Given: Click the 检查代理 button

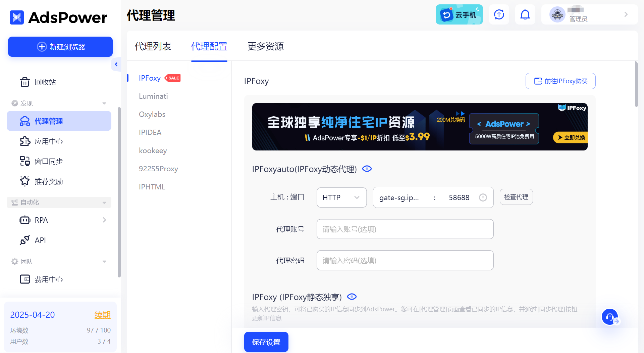Looking at the screenshot, I should [x=516, y=197].
